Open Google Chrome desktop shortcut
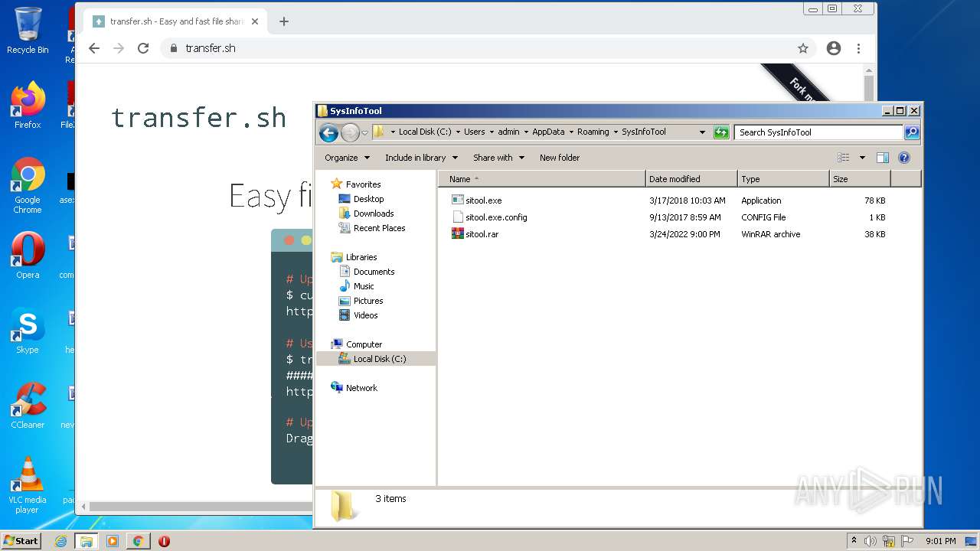This screenshot has height=551, width=980. tap(28, 186)
